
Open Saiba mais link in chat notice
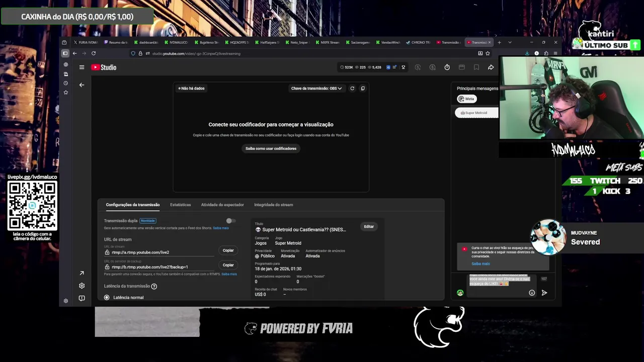point(480,264)
